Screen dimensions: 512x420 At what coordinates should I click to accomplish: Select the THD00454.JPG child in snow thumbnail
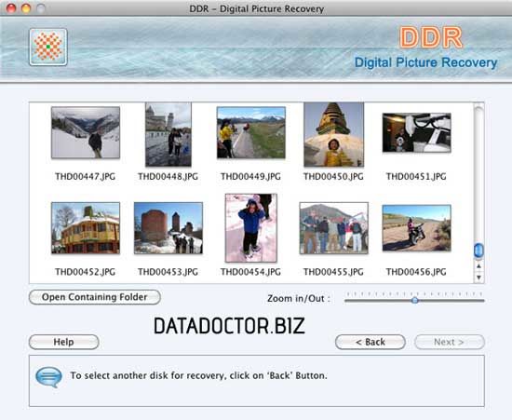(x=251, y=228)
